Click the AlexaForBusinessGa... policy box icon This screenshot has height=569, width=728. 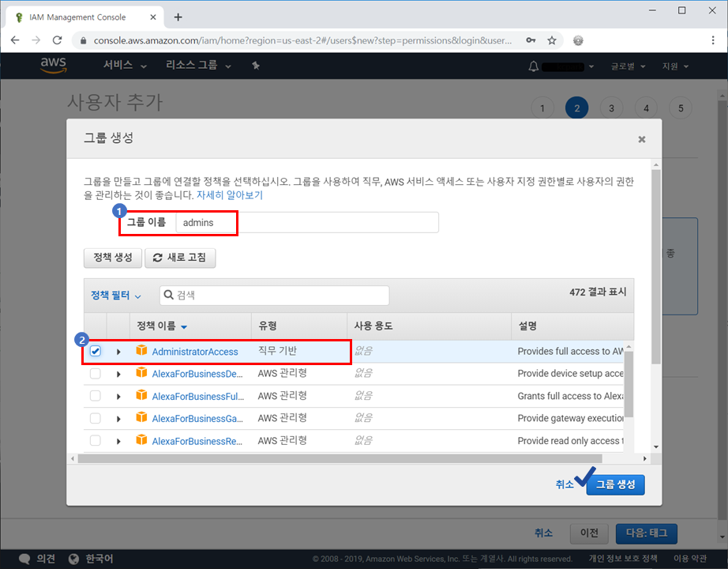(x=141, y=417)
